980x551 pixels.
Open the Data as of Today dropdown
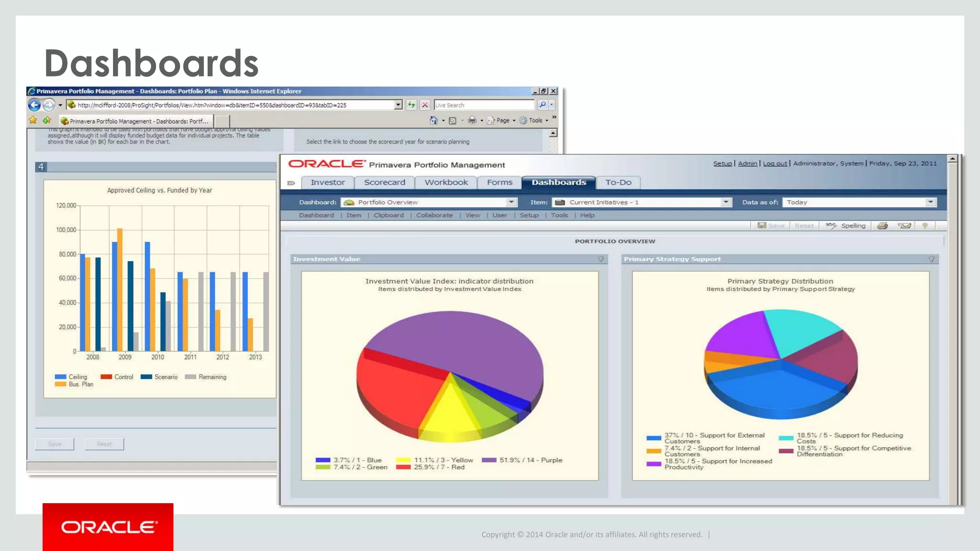930,202
